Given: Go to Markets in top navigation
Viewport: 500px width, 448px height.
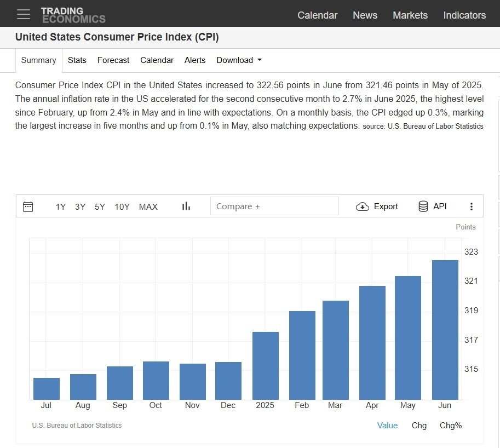Looking at the screenshot, I should pyautogui.click(x=410, y=15).
